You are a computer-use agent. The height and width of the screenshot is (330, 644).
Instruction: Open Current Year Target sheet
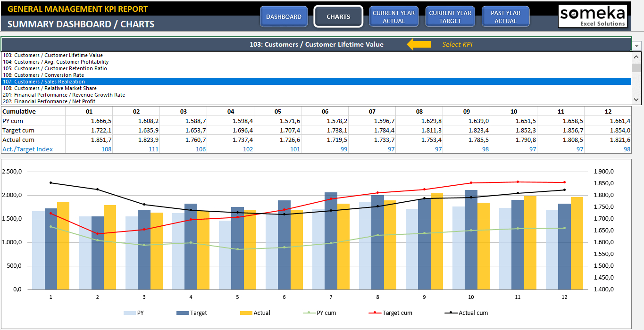(450, 16)
